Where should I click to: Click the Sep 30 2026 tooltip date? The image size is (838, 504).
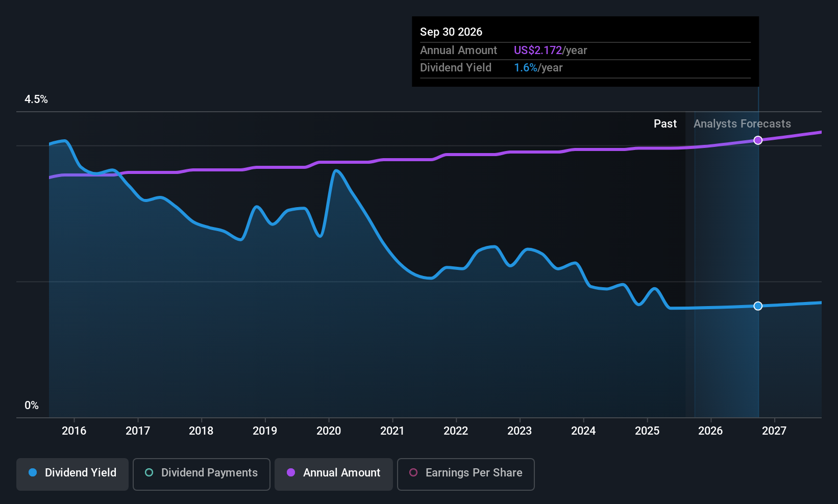click(x=451, y=32)
